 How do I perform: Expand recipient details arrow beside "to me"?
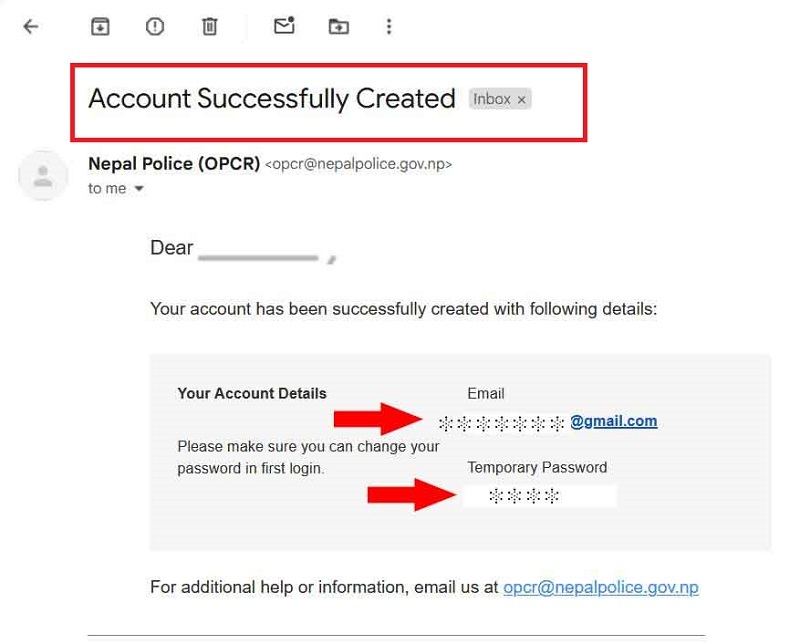point(139,189)
